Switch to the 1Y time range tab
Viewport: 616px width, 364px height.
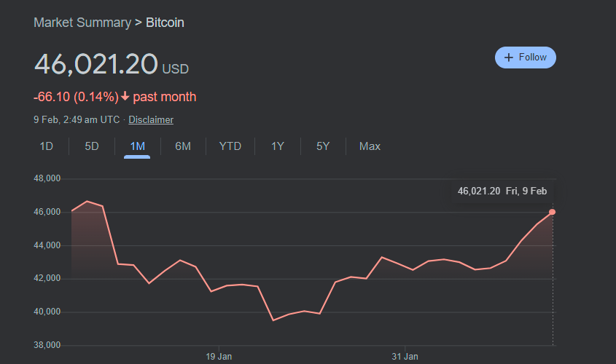277,146
